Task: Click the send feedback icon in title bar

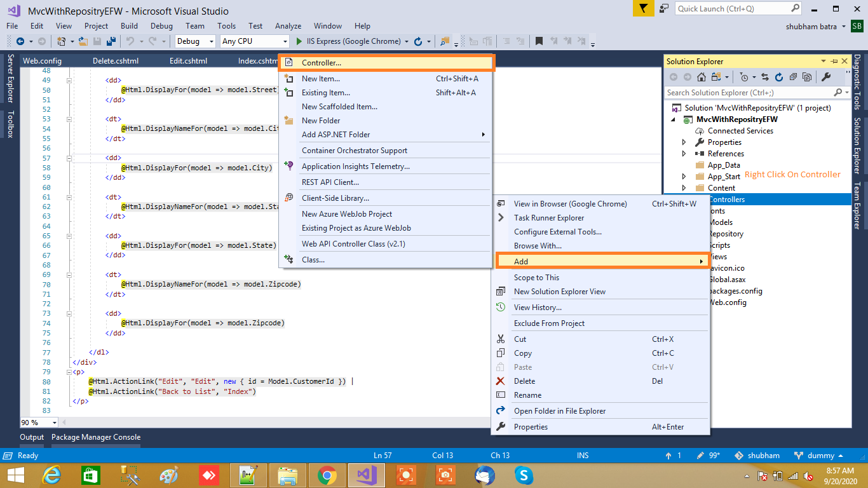Action: pyautogui.click(x=664, y=8)
